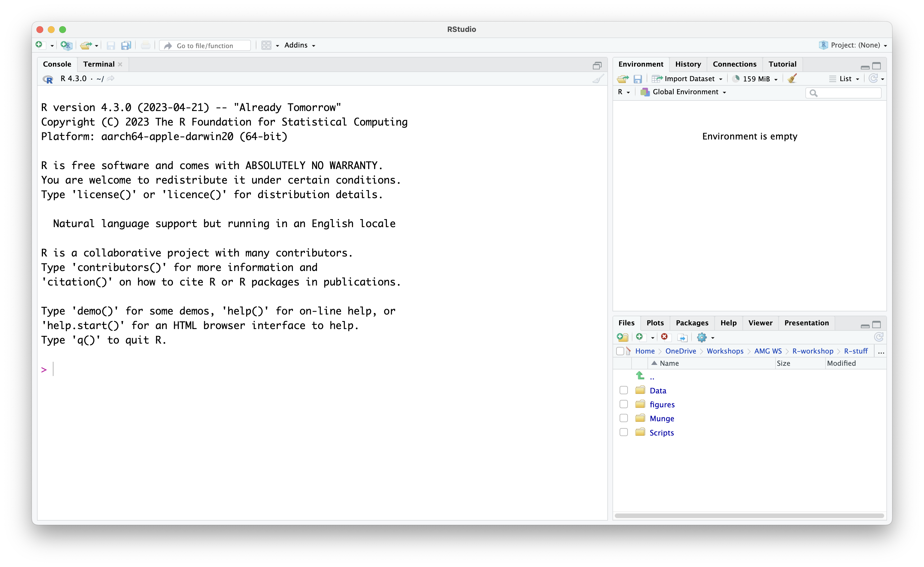Click the Save current document icon
Image resolution: width=924 pixels, height=567 pixels.
pos(111,46)
